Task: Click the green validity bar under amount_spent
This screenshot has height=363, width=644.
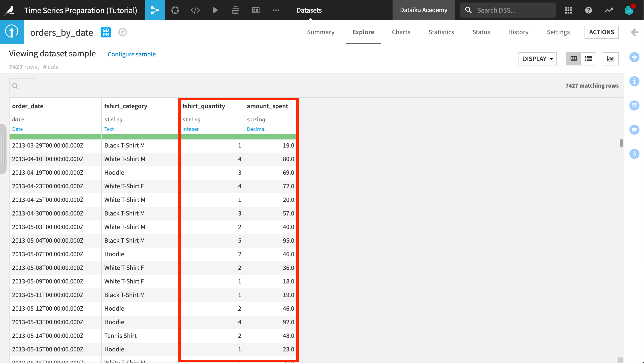Action: 270,137
